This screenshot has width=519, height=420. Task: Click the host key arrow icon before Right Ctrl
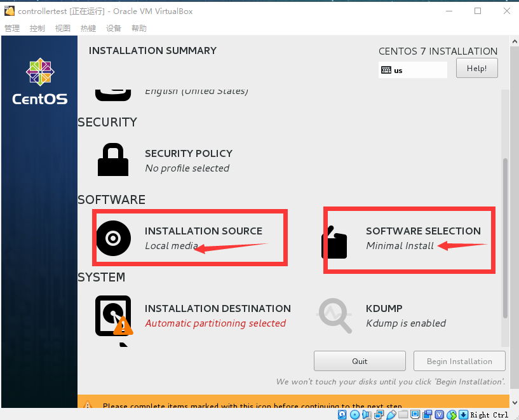click(463, 414)
